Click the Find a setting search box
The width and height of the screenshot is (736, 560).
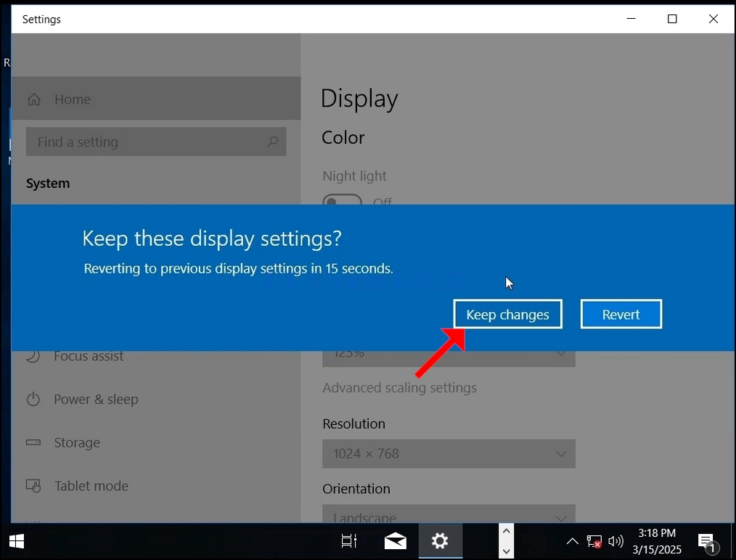pos(156,141)
